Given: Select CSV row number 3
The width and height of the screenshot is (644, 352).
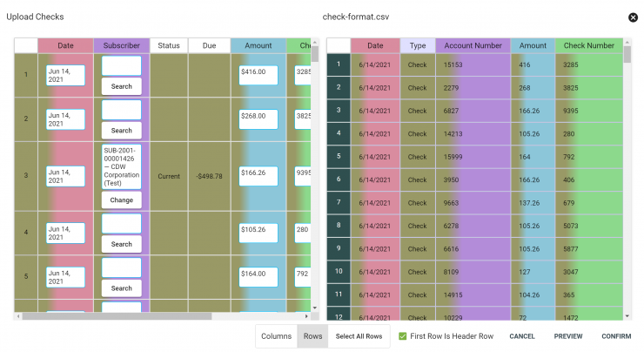Looking at the screenshot, I should click(339, 111).
